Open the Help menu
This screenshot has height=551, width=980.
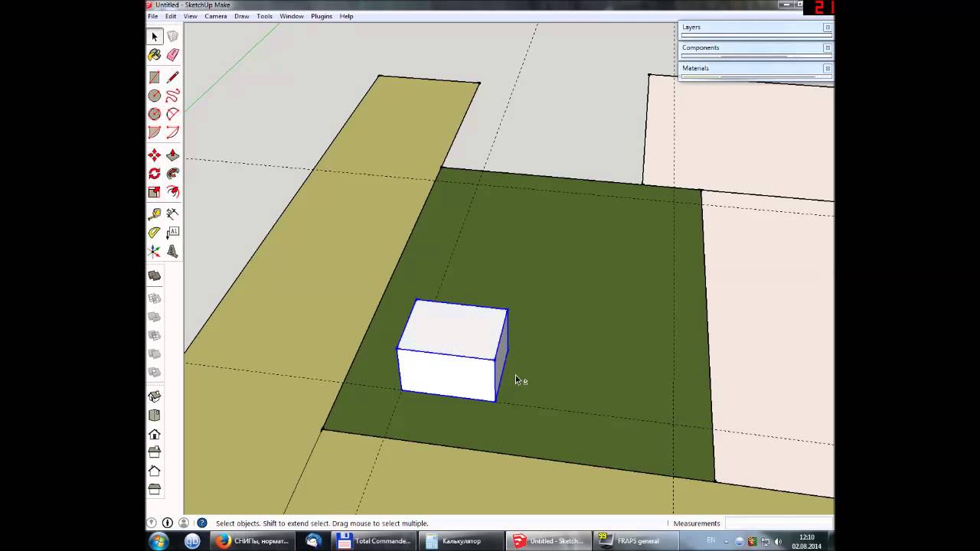[x=347, y=16]
